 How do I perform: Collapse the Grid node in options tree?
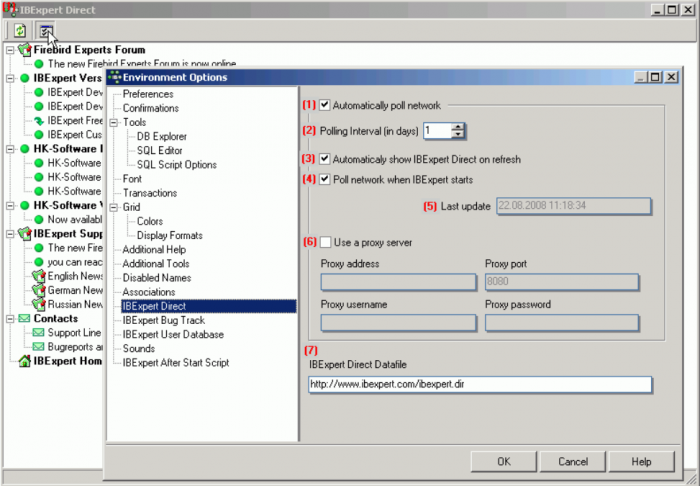114,207
